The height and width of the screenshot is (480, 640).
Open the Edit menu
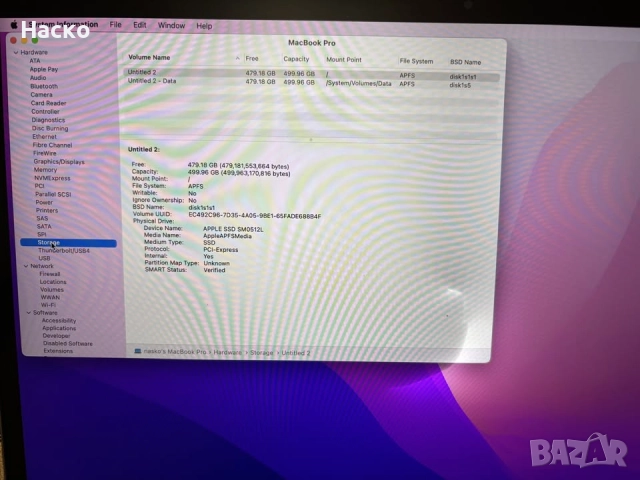(140, 25)
